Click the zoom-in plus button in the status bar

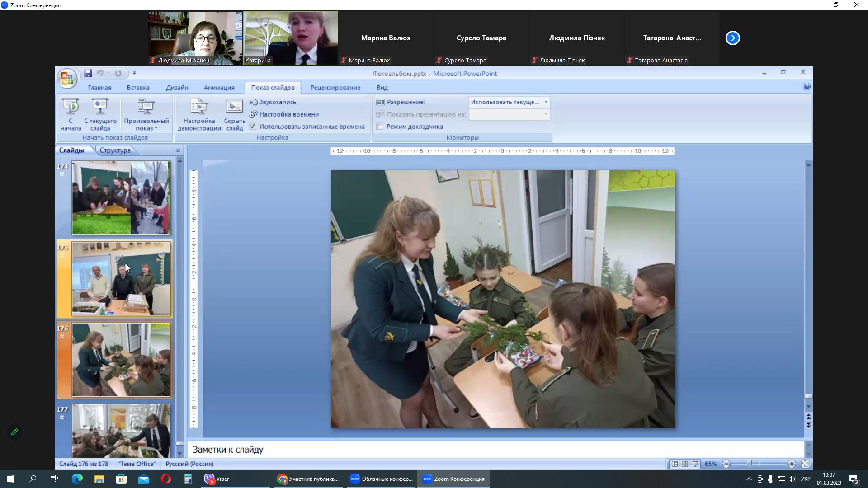[791, 464]
